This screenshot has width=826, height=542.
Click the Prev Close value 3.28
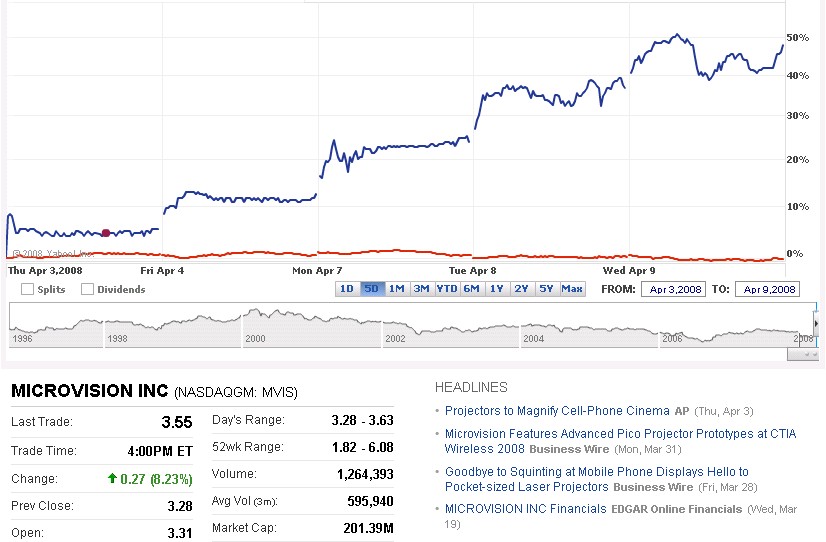pos(180,506)
